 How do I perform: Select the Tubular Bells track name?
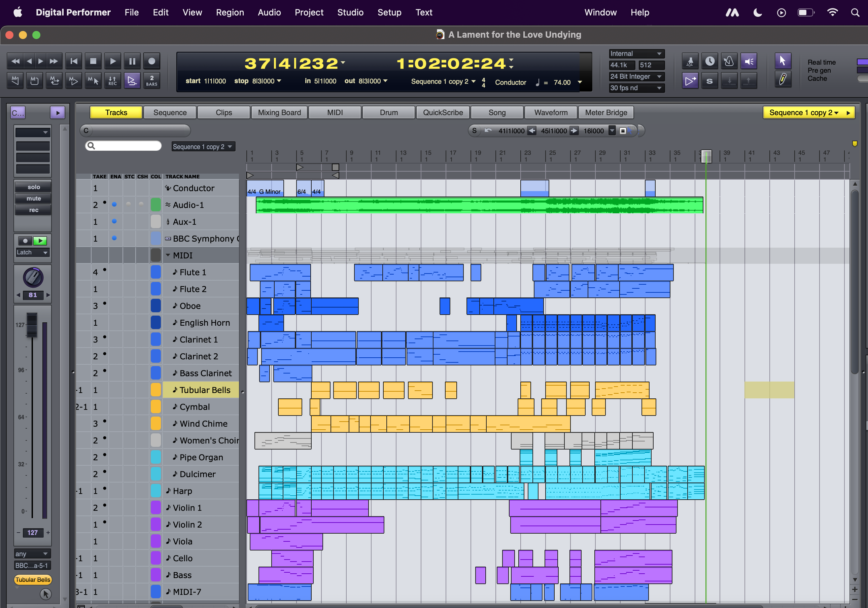(205, 390)
